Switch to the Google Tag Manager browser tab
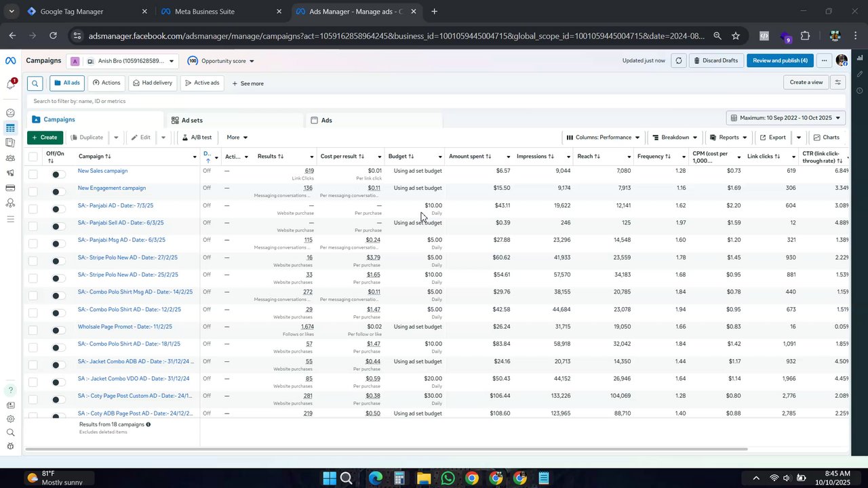The height and width of the screenshot is (488, 868). [85, 12]
